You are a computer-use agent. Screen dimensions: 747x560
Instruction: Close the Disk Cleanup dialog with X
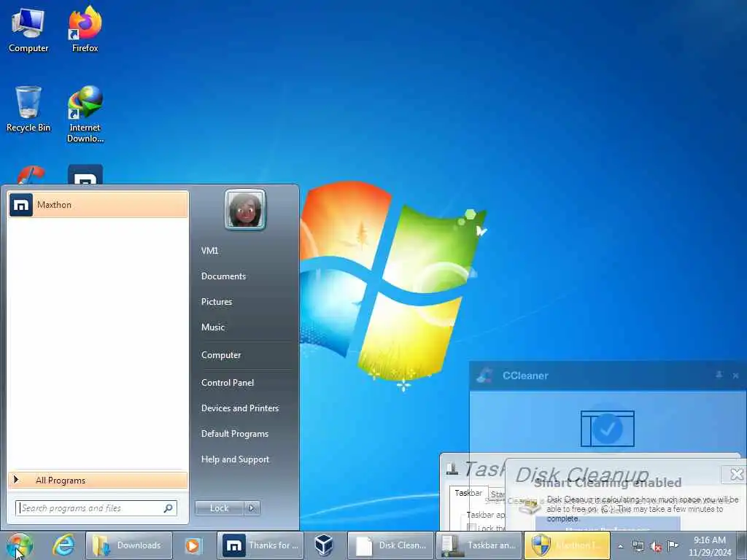pos(735,474)
